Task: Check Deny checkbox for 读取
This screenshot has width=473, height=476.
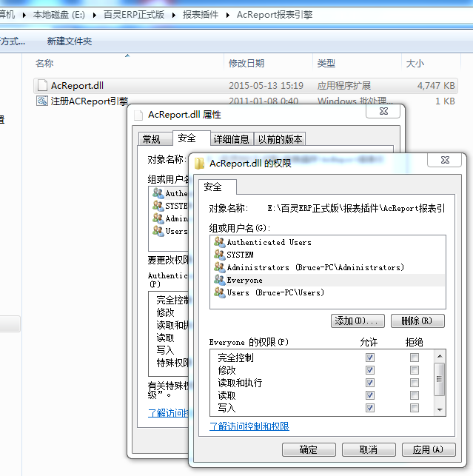Action: tap(414, 395)
